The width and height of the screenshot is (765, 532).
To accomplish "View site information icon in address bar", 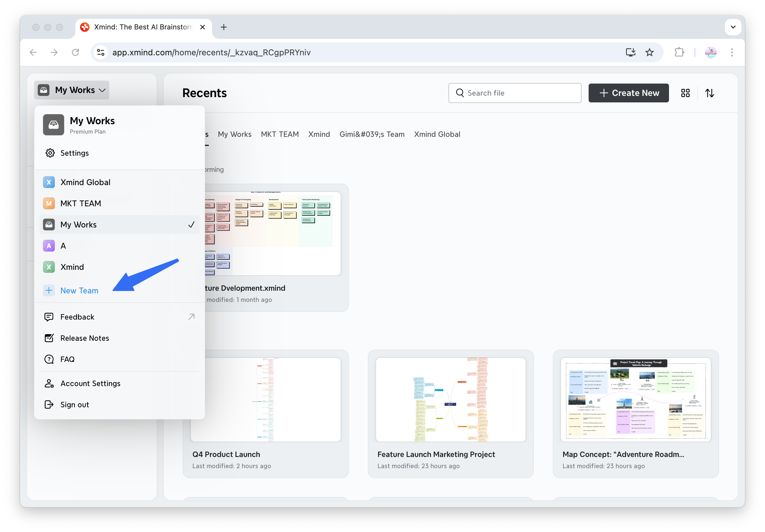I will pyautogui.click(x=101, y=52).
